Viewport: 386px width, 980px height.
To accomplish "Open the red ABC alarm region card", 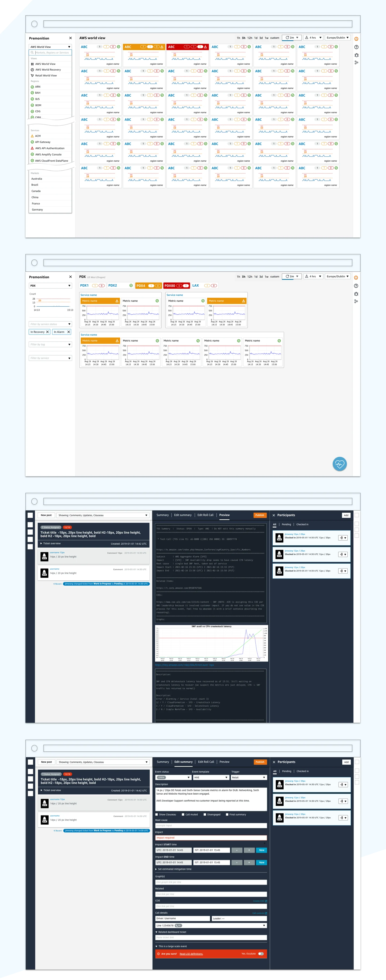I will 187,55.
